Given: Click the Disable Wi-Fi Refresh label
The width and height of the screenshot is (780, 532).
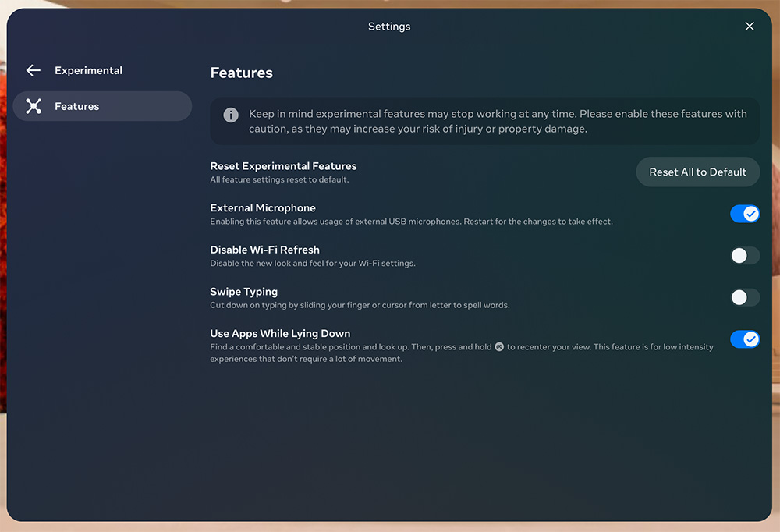Looking at the screenshot, I should (x=264, y=250).
